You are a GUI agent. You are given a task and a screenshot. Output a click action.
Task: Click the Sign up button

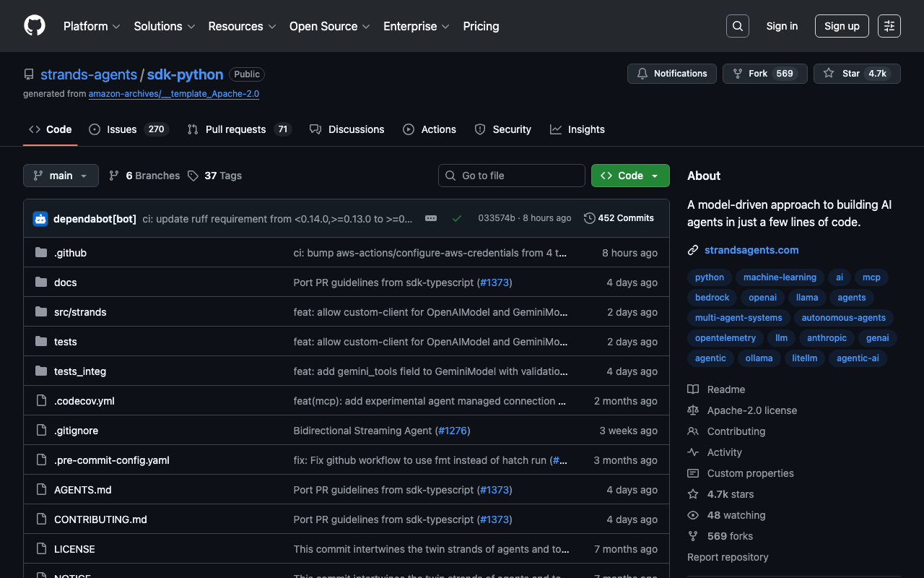coord(842,26)
